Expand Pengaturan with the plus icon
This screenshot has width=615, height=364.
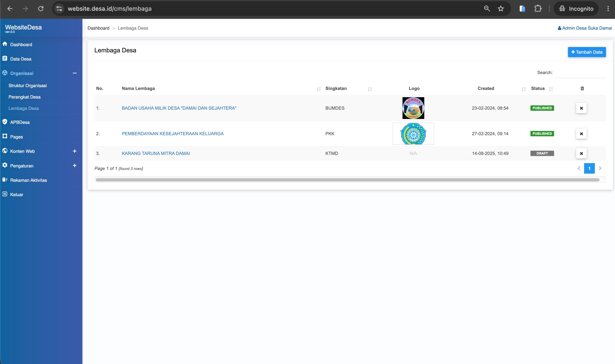click(74, 165)
